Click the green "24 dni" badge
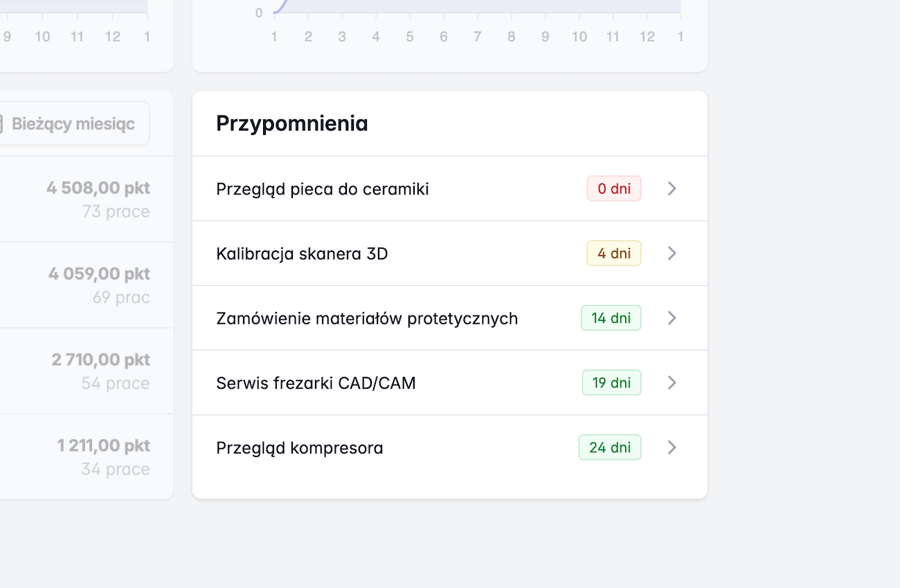The image size is (900, 588). pos(610,447)
